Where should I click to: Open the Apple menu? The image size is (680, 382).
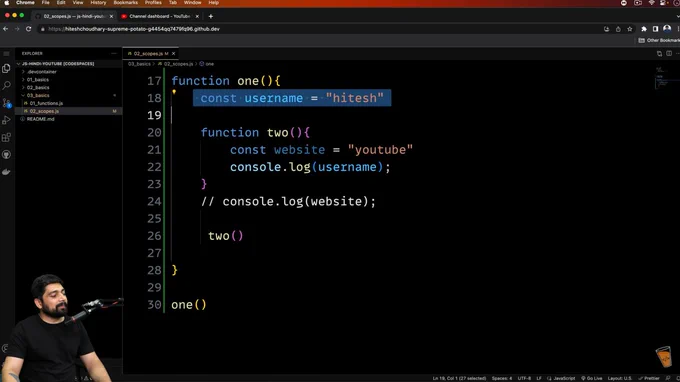click(x=7, y=3)
